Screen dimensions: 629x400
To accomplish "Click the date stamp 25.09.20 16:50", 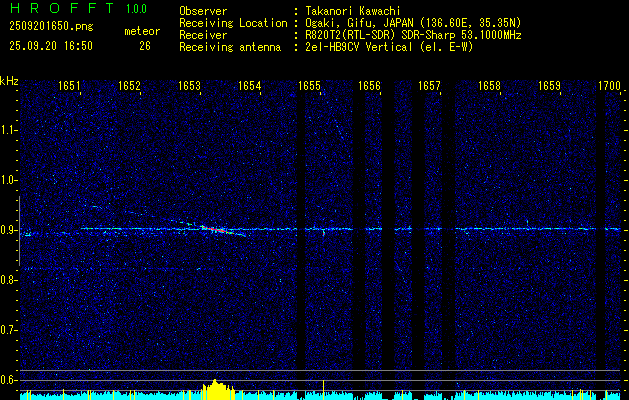I will click(51, 46).
